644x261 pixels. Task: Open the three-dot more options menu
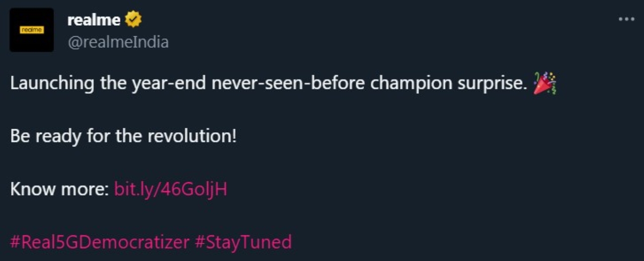[626, 19]
